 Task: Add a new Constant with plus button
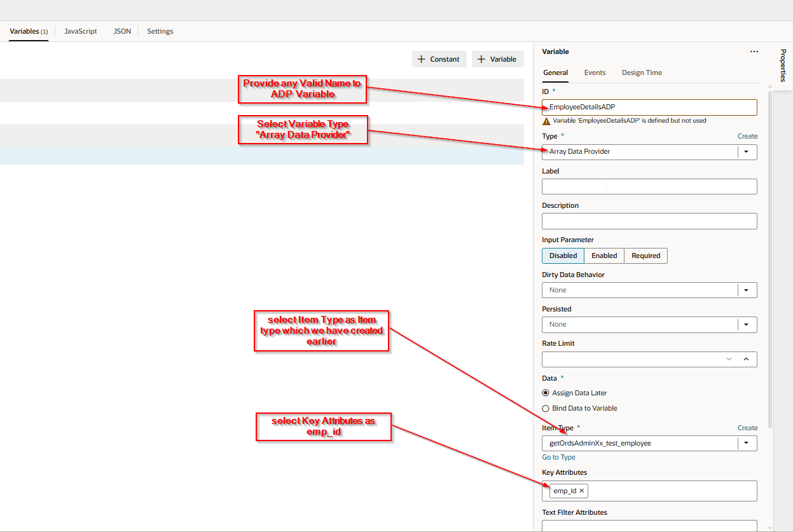click(439, 59)
